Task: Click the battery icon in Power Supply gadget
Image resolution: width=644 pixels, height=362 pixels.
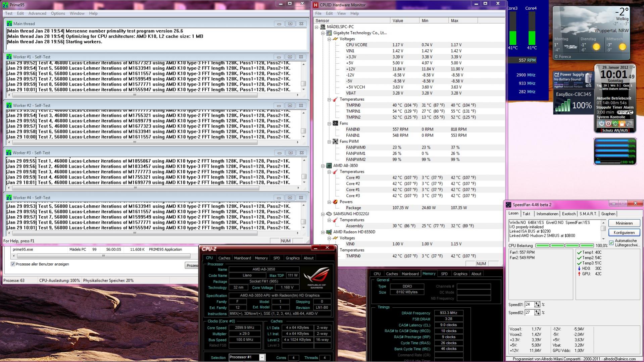Action: [x=589, y=78]
